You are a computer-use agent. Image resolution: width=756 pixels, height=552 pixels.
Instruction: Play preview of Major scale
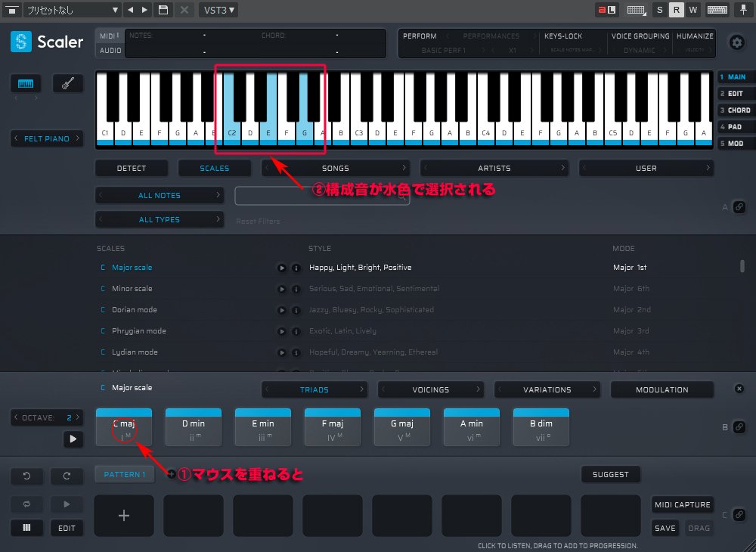pos(281,268)
